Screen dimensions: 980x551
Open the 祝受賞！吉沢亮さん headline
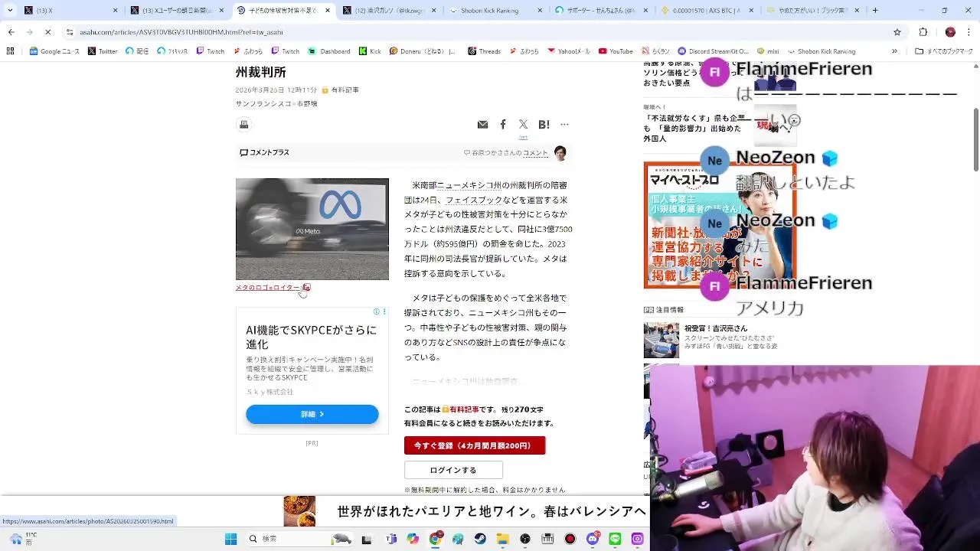[x=716, y=328]
